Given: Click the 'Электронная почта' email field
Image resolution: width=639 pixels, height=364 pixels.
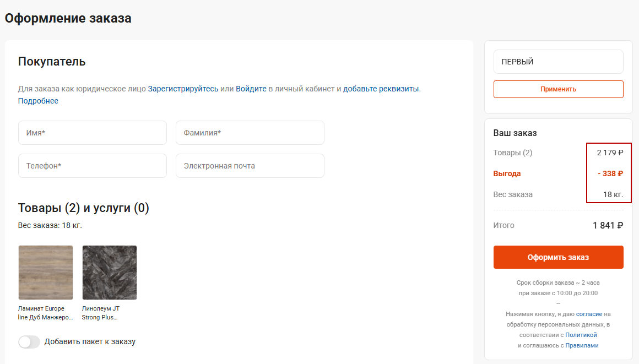Looking at the screenshot, I should (x=250, y=166).
